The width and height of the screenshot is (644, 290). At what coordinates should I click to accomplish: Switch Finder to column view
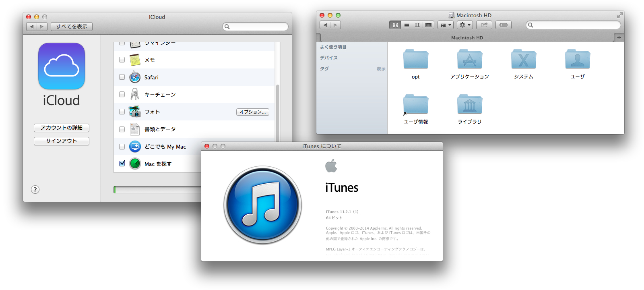tap(417, 25)
